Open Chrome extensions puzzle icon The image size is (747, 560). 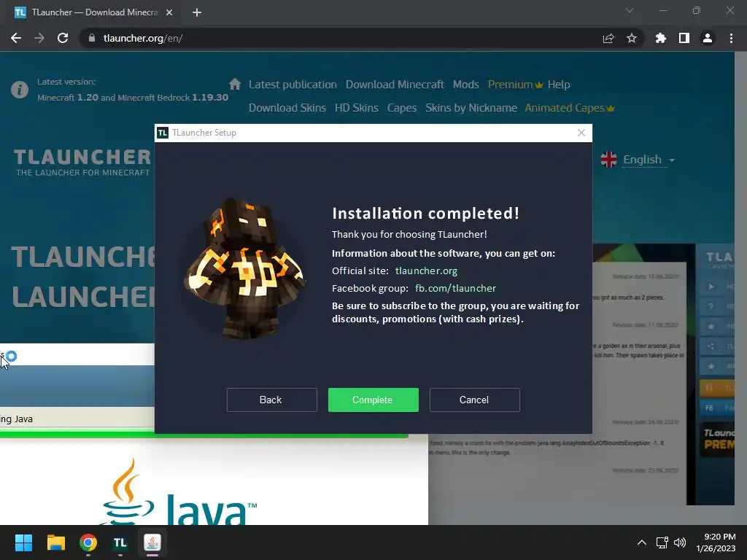point(661,38)
